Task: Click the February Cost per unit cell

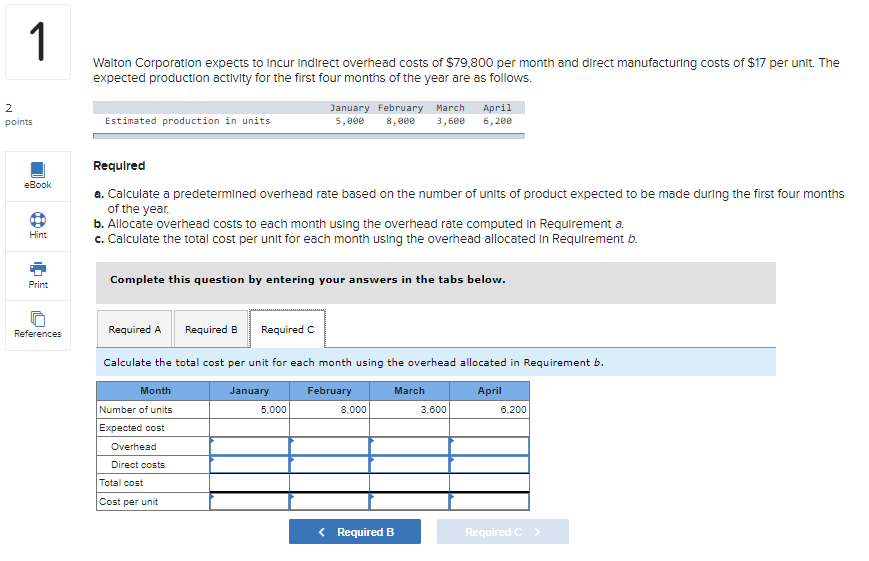Action: point(329,502)
